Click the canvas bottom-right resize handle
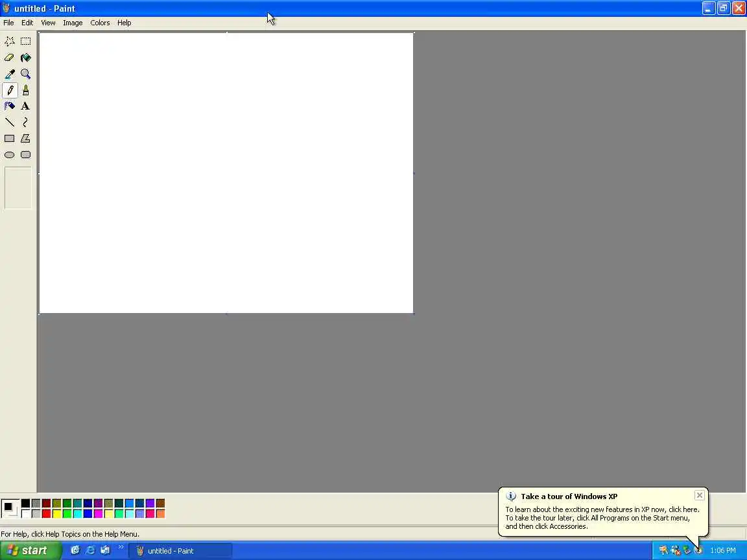The height and width of the screenshot is (560, 747). pyautogui.click(x=414, y=314)
